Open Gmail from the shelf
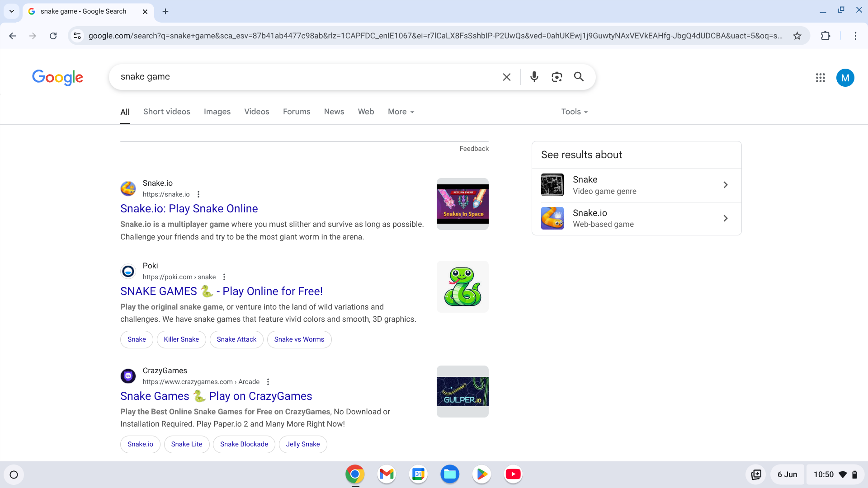Image resolution: width=868 pixels, height=488 pixels. pyautogui.click(x=387, y=474)
